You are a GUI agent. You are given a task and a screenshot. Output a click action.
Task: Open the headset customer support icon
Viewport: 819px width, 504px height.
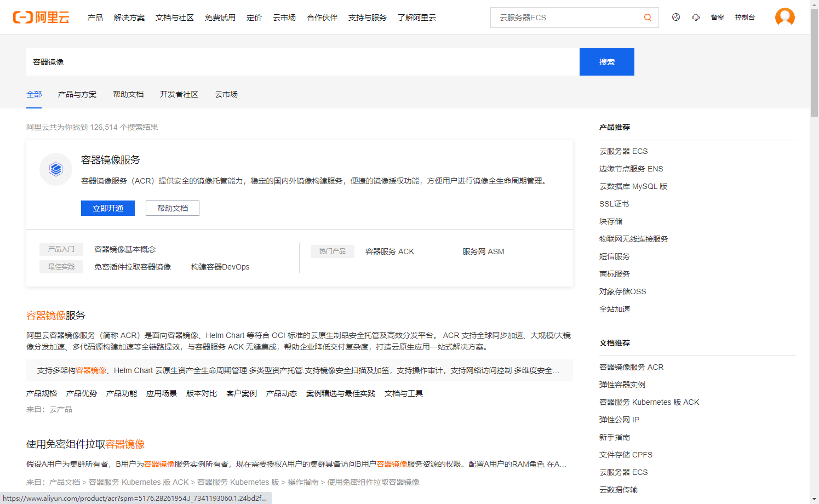pyautogui.click(x=696, y=17)
